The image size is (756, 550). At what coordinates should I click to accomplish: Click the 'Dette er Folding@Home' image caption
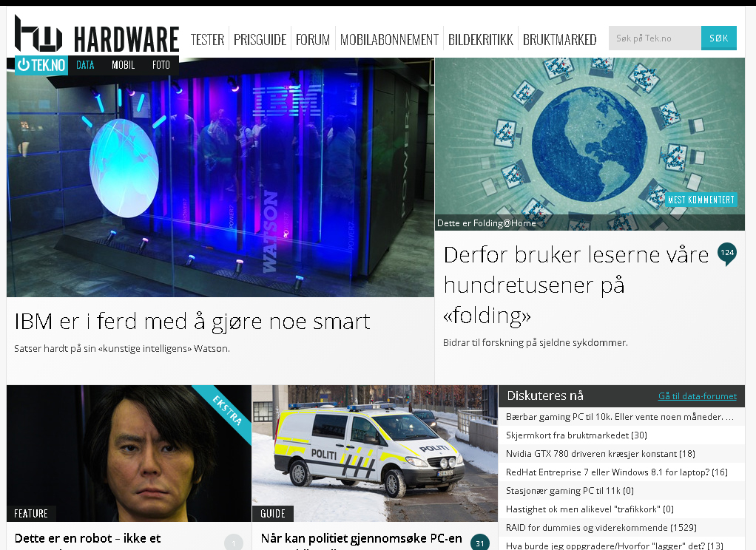487,223
